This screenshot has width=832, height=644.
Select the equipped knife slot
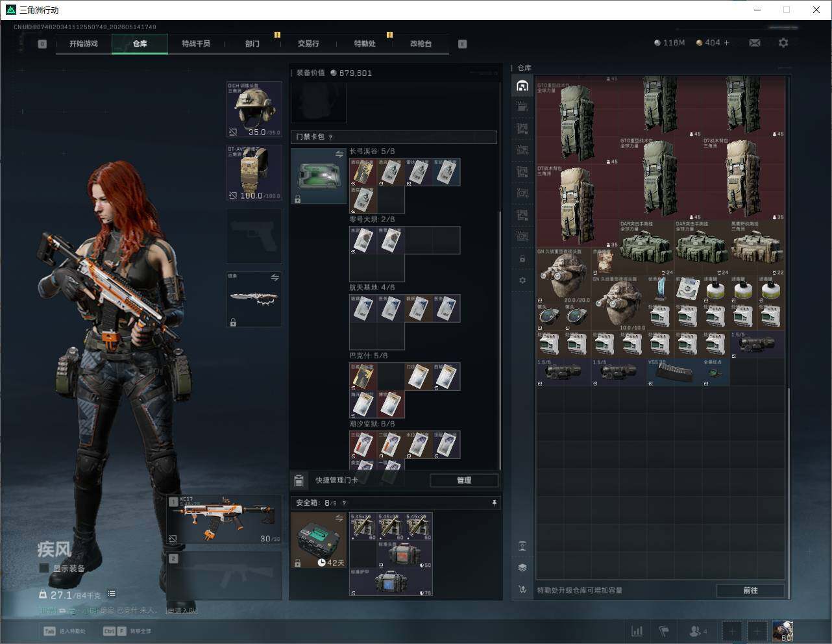point(254,299)
